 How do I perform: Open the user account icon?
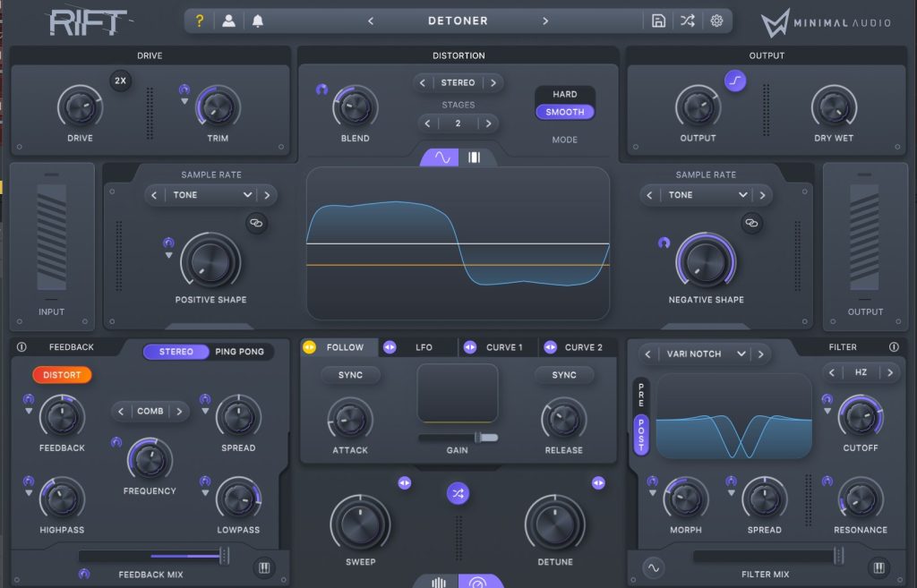click(228, 21)
